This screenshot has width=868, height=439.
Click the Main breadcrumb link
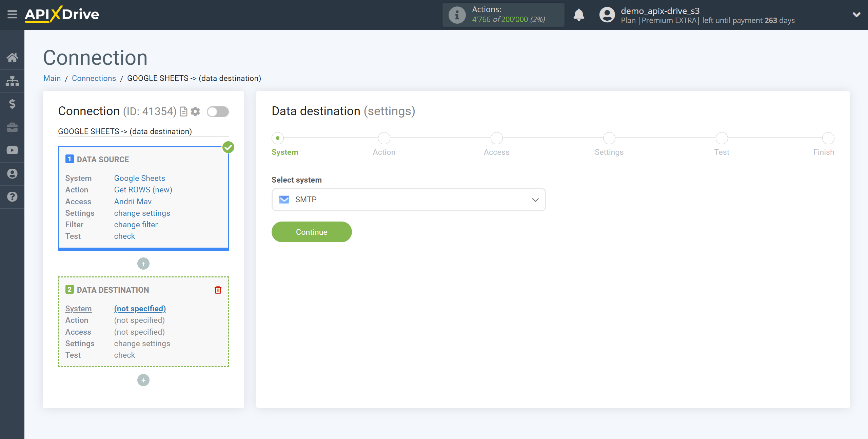pos(52,78)
